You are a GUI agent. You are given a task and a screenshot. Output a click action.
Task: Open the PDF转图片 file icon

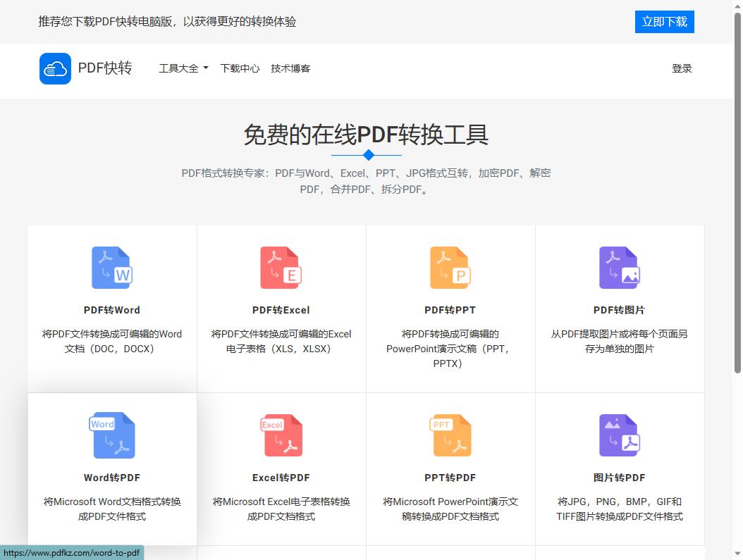[x=620, y=268]
